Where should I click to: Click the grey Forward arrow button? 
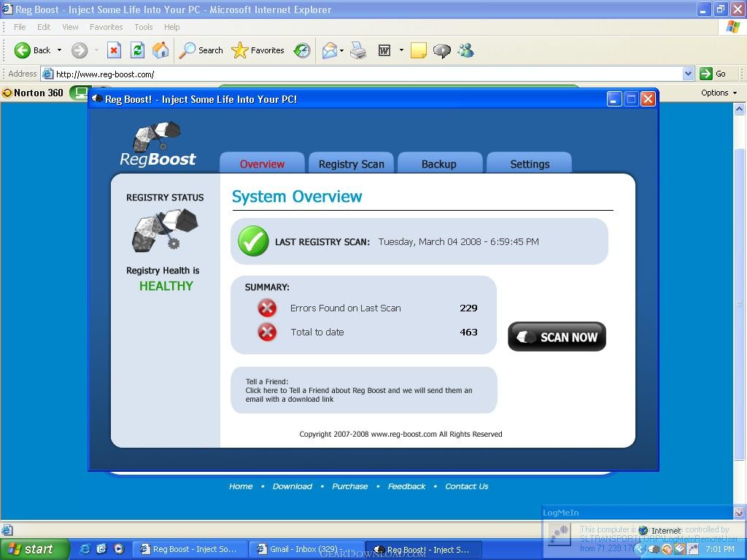(x=80, y=50)
